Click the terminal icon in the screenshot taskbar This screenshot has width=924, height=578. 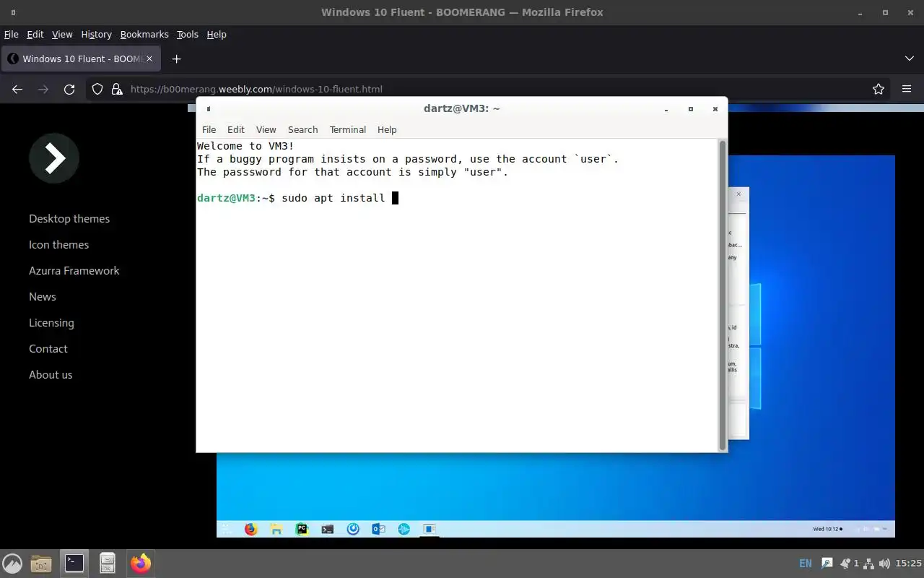pos(328,529)
